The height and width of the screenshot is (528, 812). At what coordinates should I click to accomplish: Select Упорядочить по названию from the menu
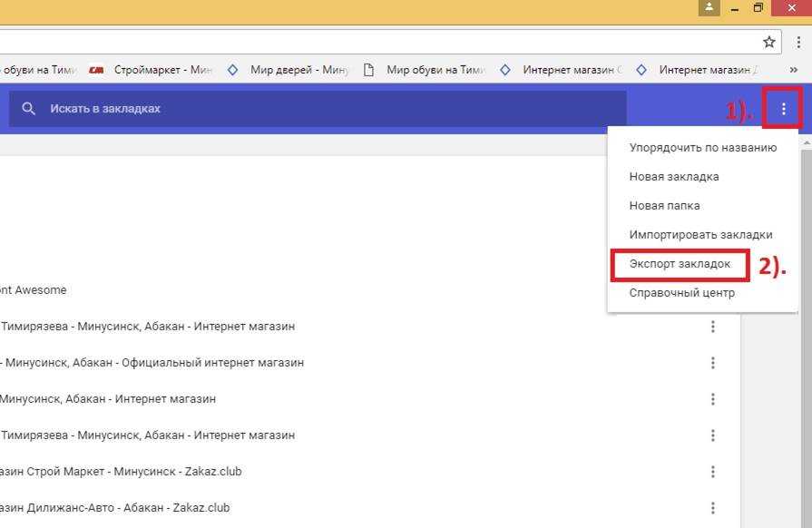pyautogui.click(x=702, y=148)
